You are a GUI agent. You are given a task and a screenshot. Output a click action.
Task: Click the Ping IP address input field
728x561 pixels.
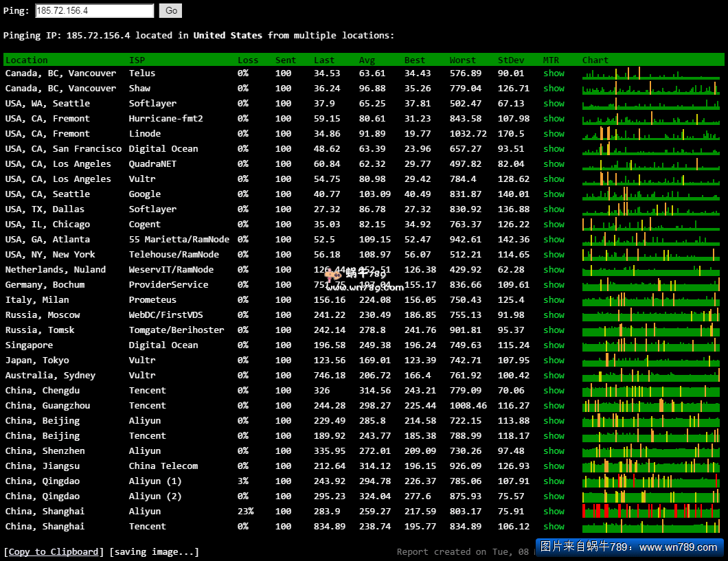[94, 11]
